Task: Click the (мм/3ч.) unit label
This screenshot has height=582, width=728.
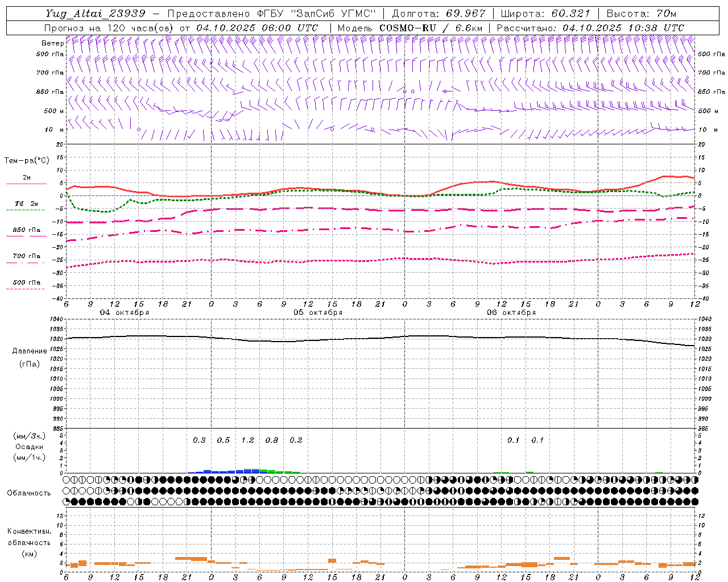Action: pos(30,436)
